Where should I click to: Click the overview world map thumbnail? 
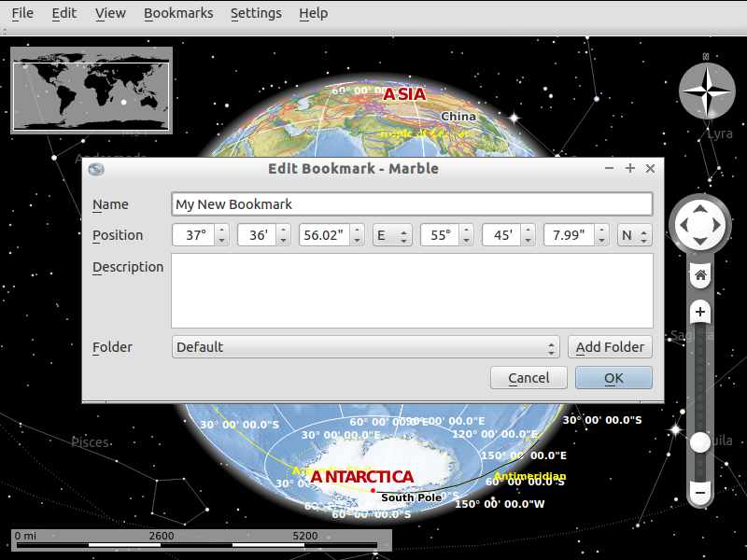[91, 91]
